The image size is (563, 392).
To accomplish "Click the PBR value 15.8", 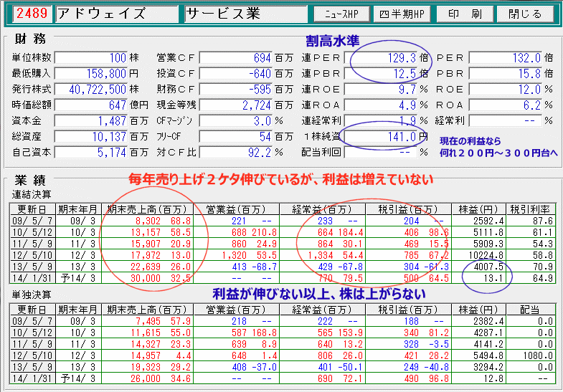I will [506, 74].
